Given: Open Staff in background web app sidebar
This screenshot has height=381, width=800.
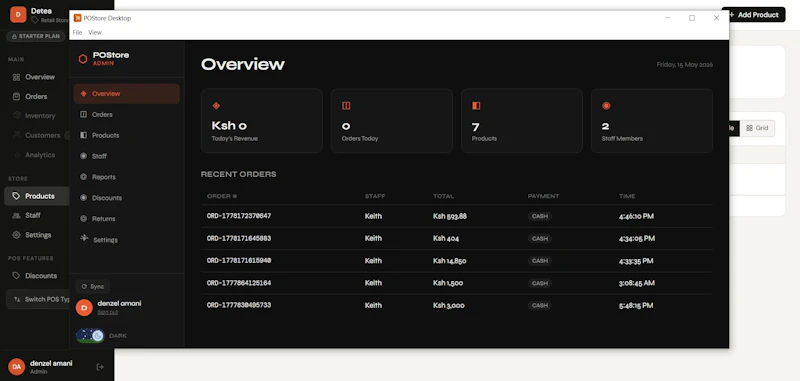Looking at the screenshot, I should [x=37, y=215].
